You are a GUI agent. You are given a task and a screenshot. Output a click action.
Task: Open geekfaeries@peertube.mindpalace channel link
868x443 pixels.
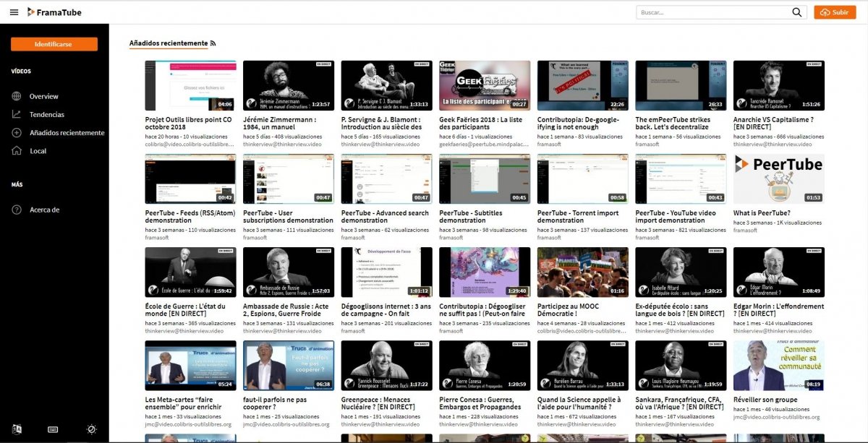tap(485, 145)
